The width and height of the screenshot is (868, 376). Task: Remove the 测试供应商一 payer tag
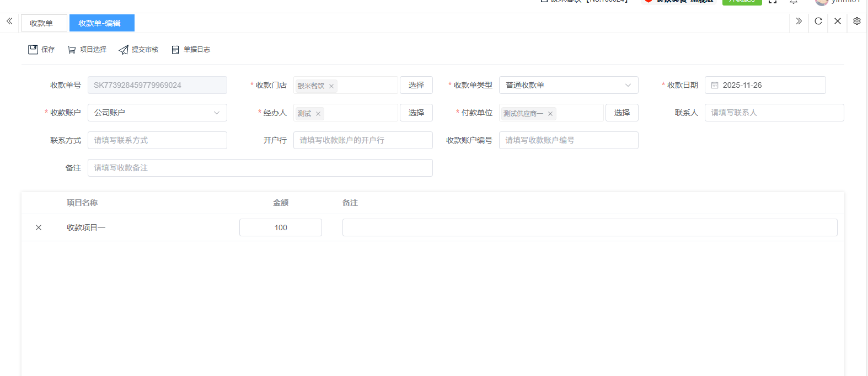(x=550, y=114)
